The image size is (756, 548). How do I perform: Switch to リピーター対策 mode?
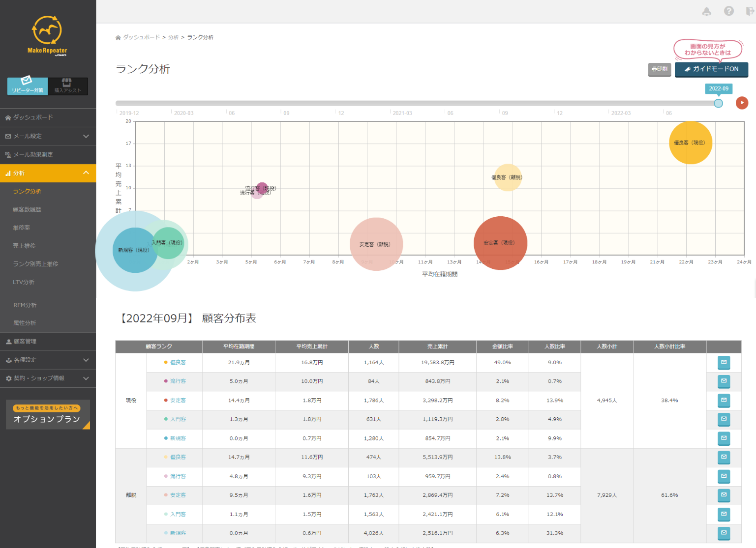(x=28, y=86)
